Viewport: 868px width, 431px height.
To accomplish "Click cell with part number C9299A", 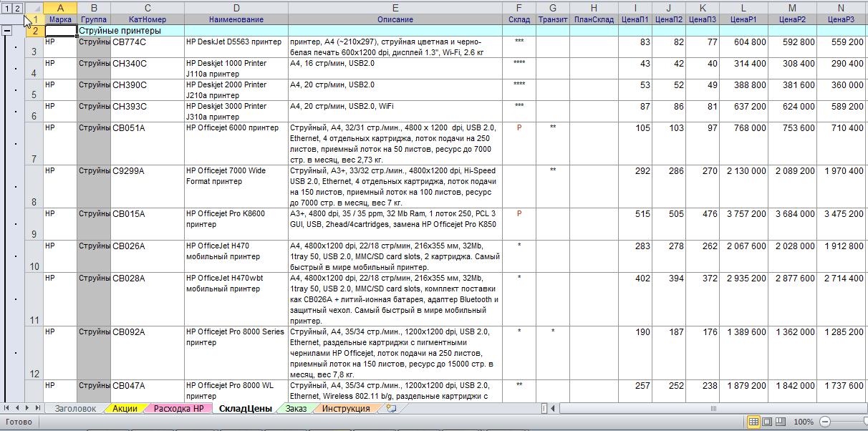I will (x=147, y=187).
